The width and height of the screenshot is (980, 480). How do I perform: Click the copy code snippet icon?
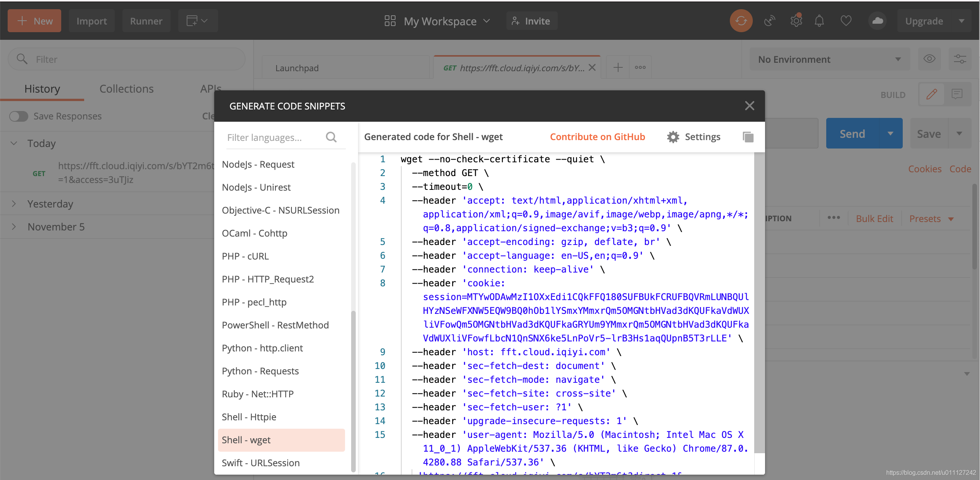pos(748,137)
